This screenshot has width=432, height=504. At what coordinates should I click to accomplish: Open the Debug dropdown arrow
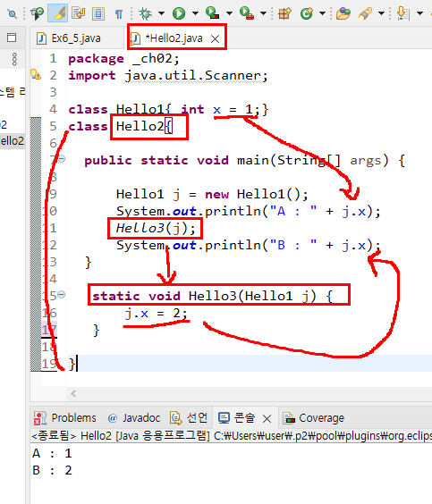tap(161, 13)
